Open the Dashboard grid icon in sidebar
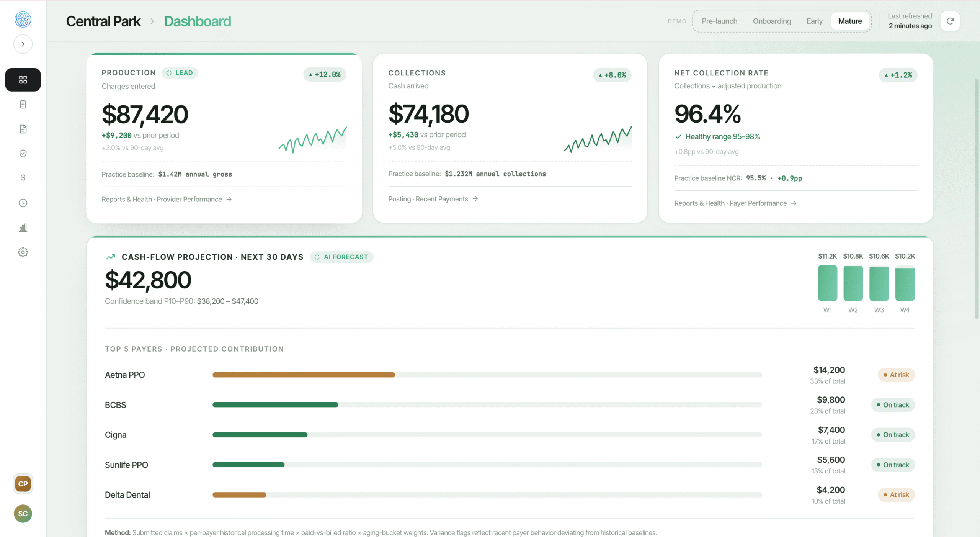 click(23, 80)
